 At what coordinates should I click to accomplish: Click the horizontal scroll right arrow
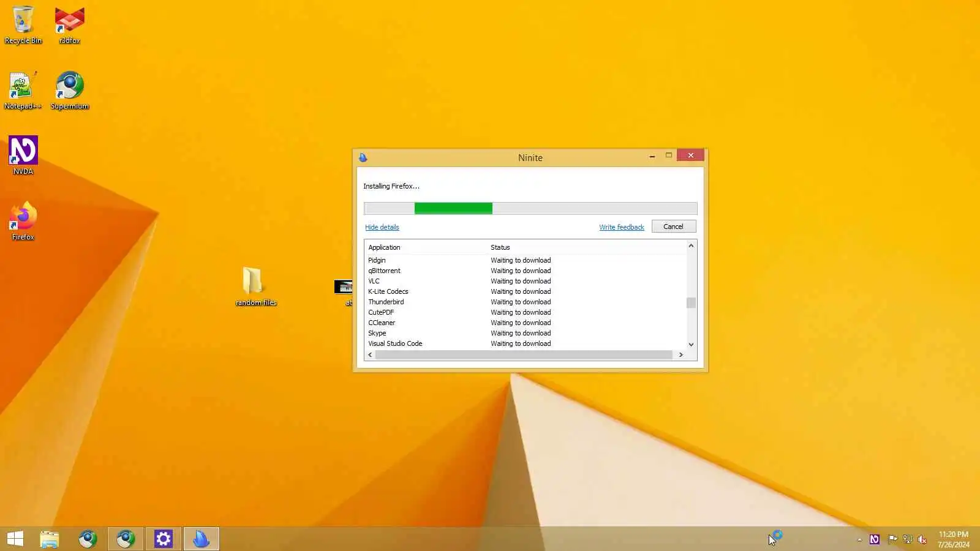pyautogui.click(x=680, y=355)
